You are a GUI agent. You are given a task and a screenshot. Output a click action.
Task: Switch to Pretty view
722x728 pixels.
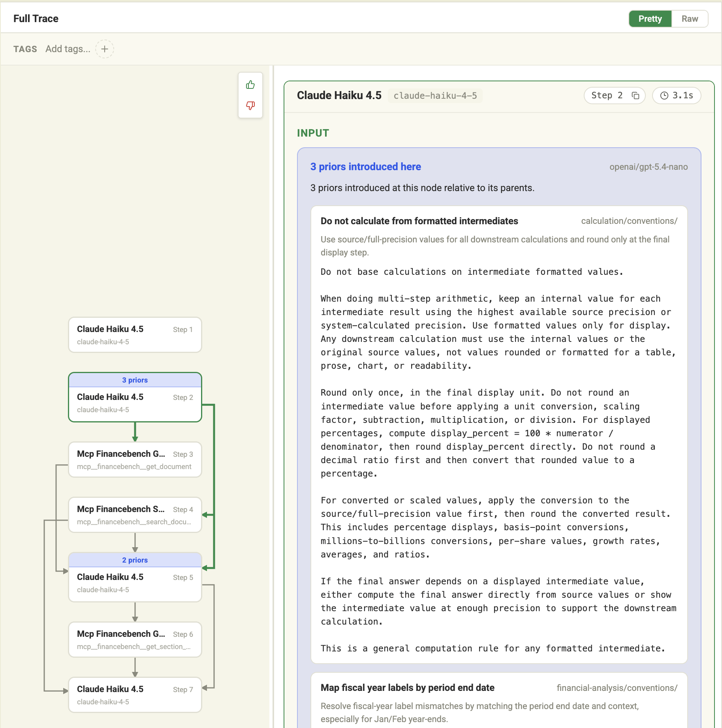coord(650,19)
